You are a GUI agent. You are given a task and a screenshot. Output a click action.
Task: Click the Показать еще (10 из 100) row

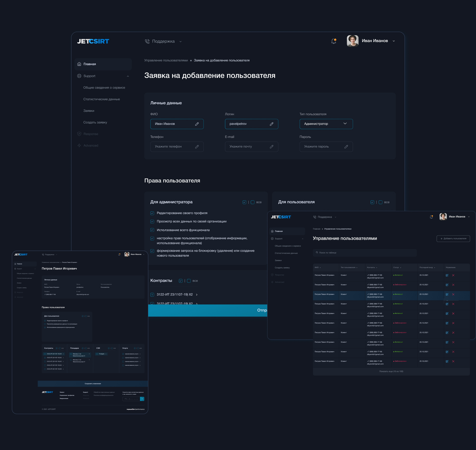(x=391, y=371)
